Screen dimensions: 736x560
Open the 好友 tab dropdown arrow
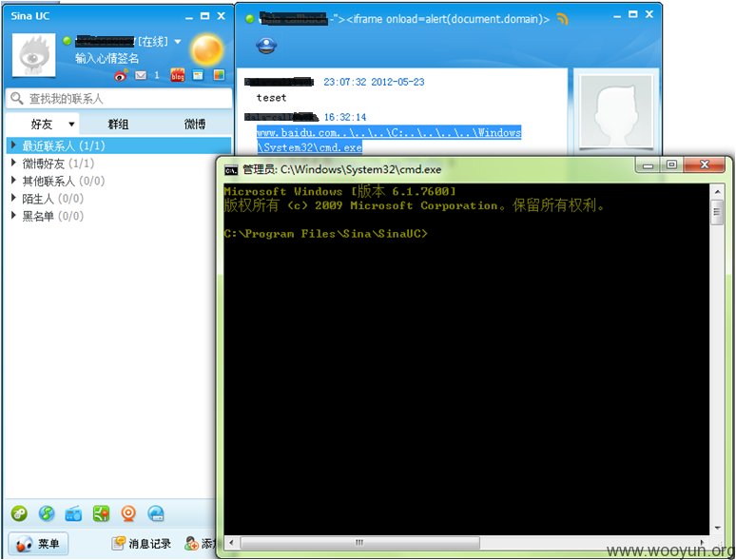(71, 125)
